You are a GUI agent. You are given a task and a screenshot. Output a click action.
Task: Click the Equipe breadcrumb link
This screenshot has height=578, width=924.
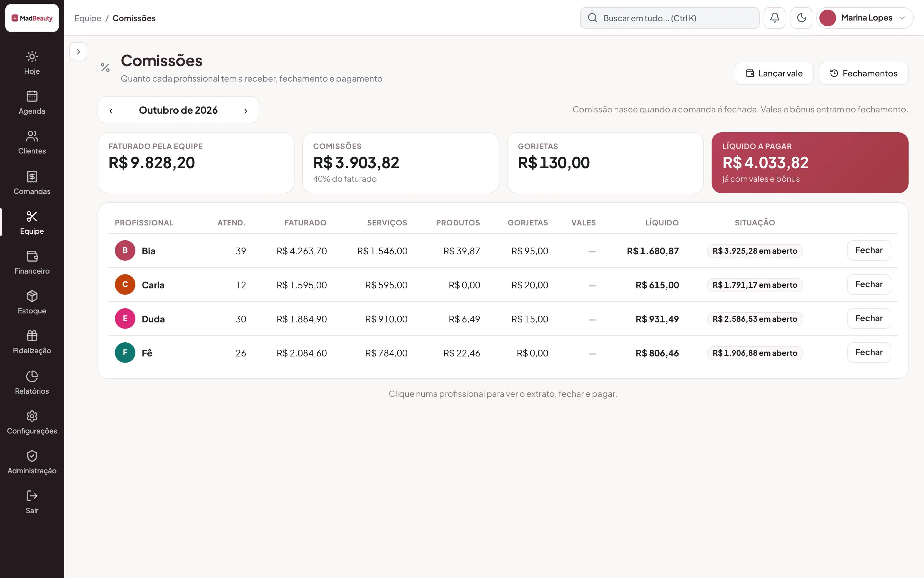point(88,18)
